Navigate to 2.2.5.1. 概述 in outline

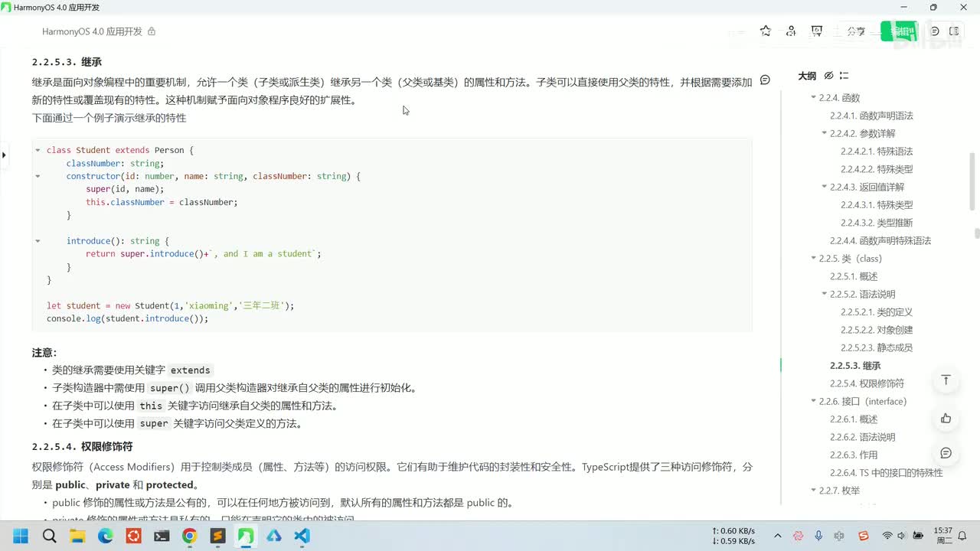point(854,276)
